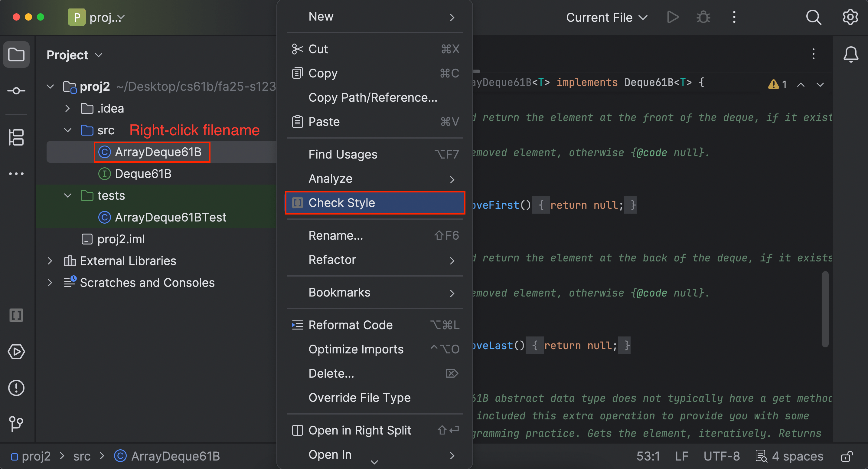This screenshot has width=868, height=469.
Task: Collapse the tests folder
Action: coord(67,195)
